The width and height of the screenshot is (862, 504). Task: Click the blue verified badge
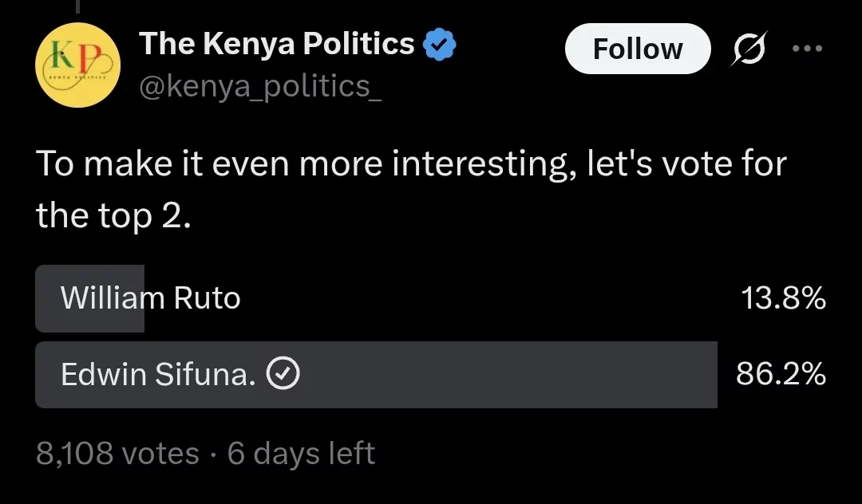click(439, 45)
